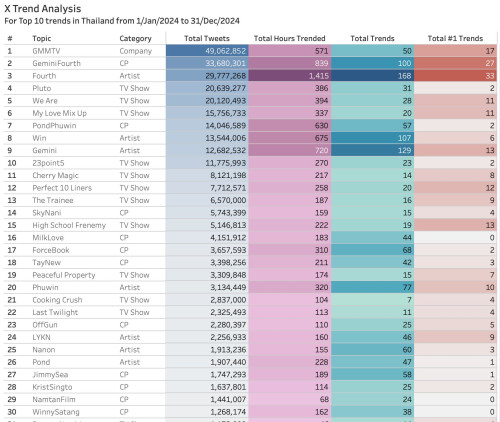Click the 'Cherry Magic' topic
Image resolution: width=500 pixels, height=422 pixels.
[x=55, y=175]
